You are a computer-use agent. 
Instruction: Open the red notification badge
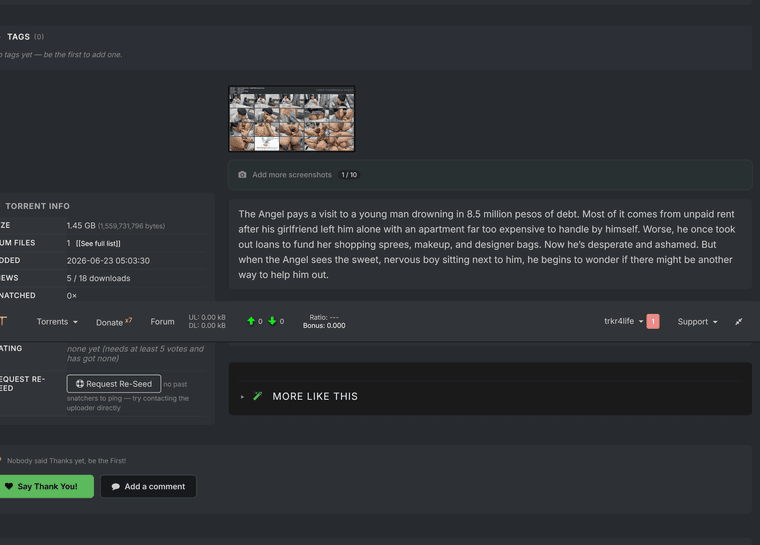pos(653,321)
